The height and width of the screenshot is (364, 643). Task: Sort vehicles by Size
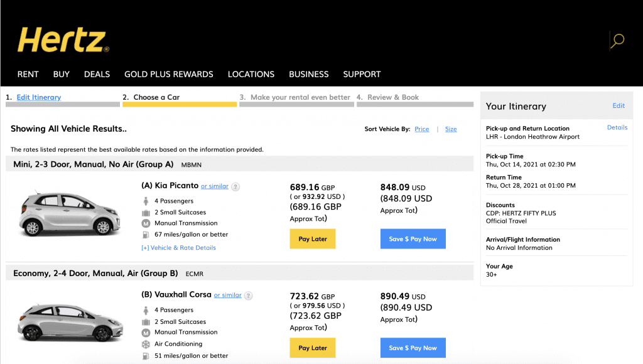(451, 129)
